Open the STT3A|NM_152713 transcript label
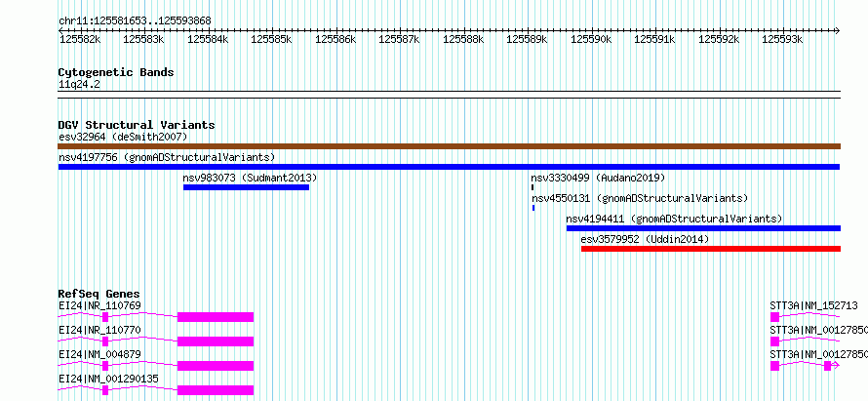The image size is (868, 401). [x=813, y=305]
